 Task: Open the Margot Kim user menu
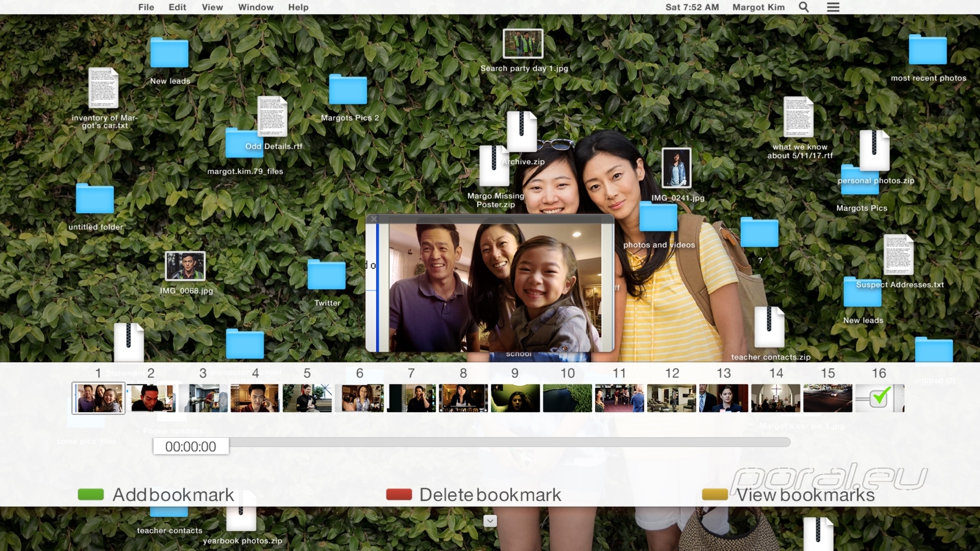[758, 7]
